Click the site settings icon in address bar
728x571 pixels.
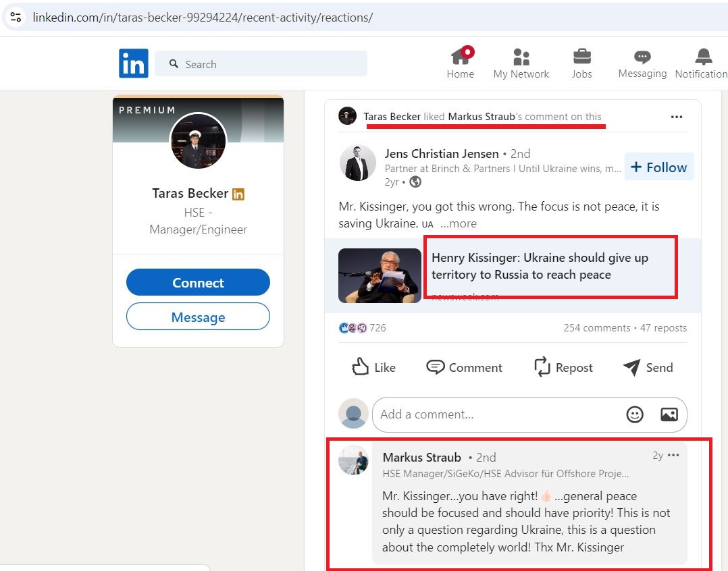tap(16, 18)
